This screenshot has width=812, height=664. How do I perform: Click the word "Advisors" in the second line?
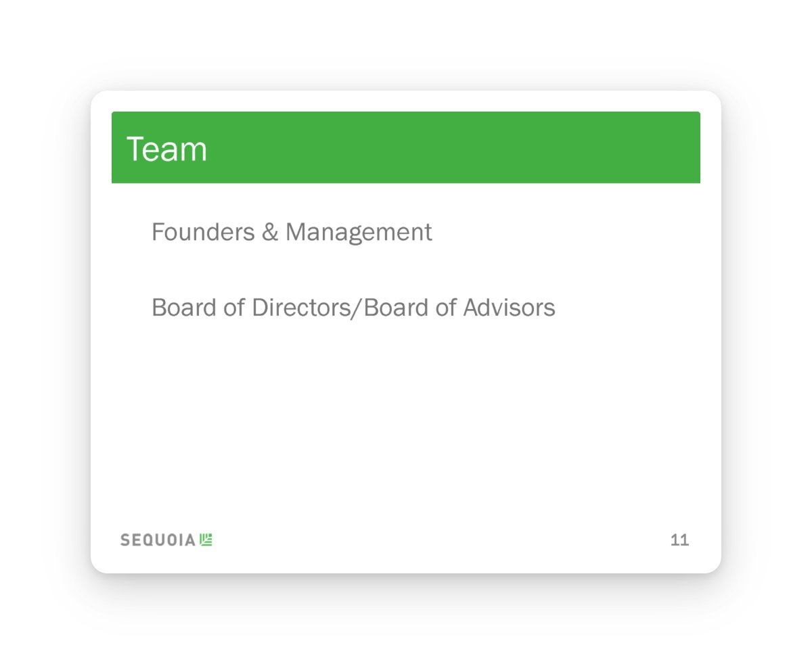509,308
